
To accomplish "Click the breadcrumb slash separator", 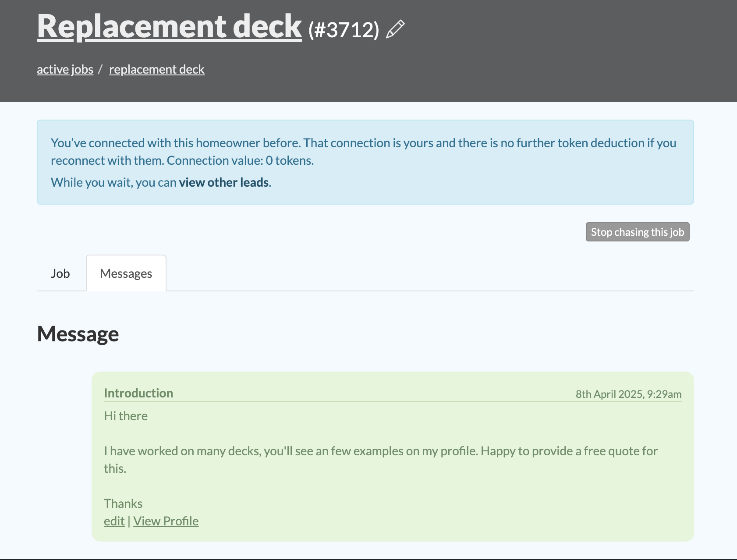I will pos(100,69).
